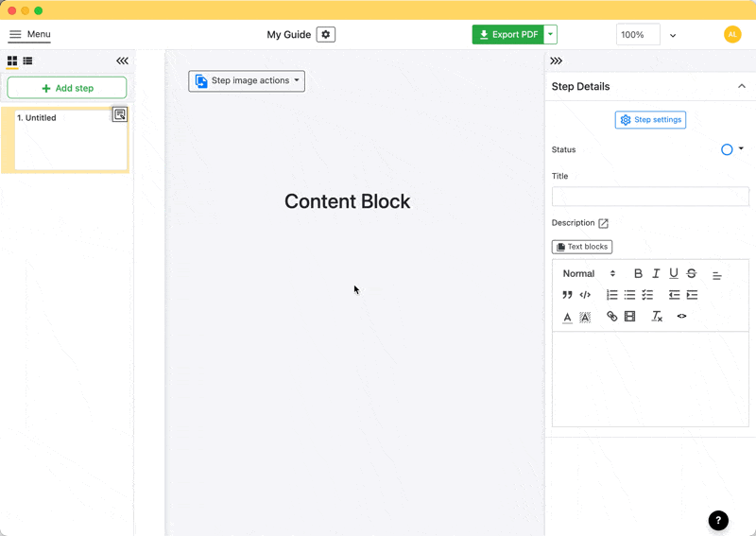Click the Title input field

point(650,197)
